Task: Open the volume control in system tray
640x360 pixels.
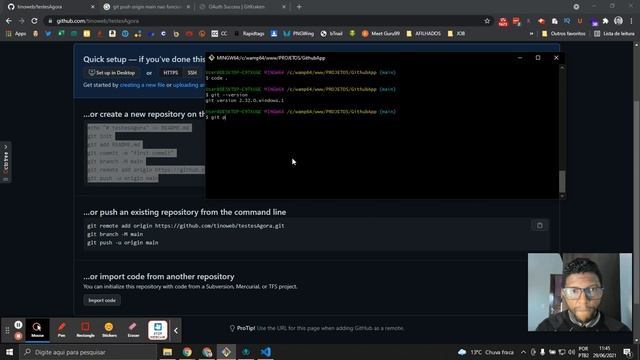Action: 571,352
